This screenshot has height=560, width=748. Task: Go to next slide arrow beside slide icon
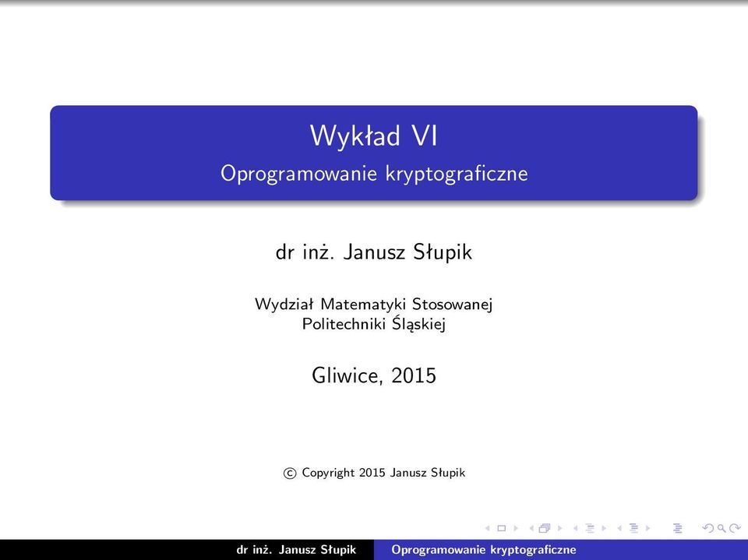[516, 528]
